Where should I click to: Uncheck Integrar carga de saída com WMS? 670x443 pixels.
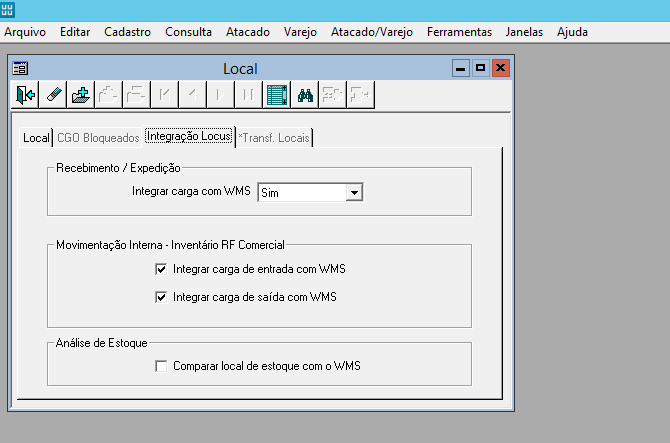tap(161, 297)
